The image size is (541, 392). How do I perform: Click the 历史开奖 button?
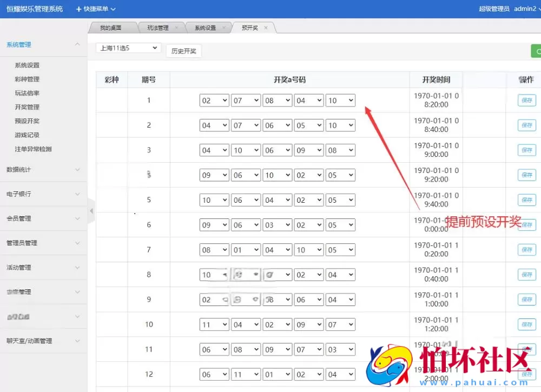(183, 50)
